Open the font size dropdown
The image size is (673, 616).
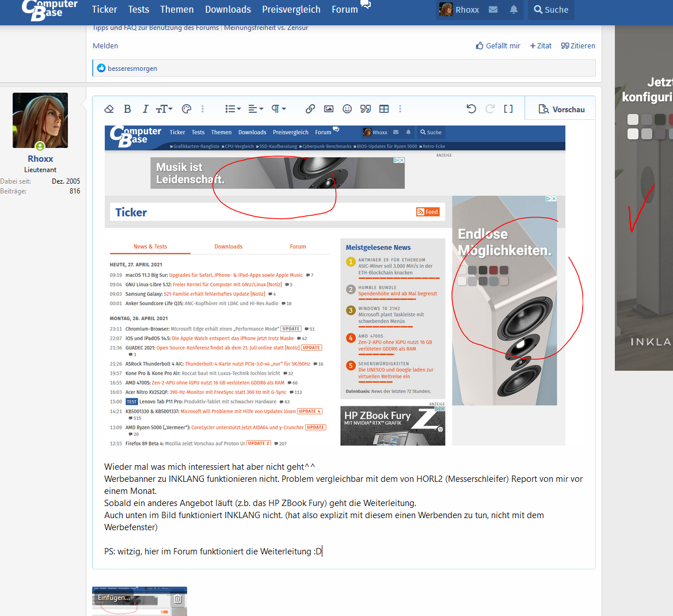164,109
